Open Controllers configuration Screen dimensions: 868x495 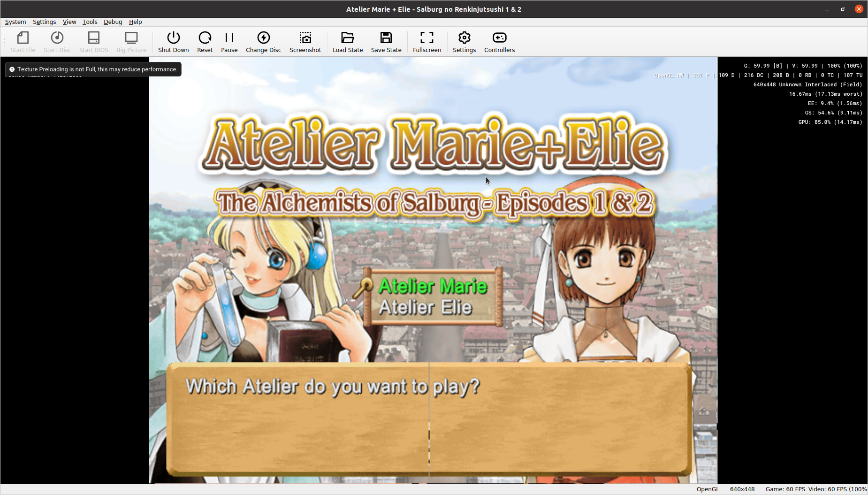click(499, 42)
